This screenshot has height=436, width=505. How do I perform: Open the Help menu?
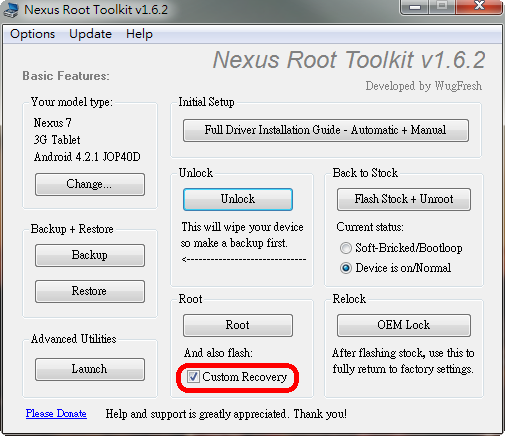pyautogui.click(x=139, y=34)
